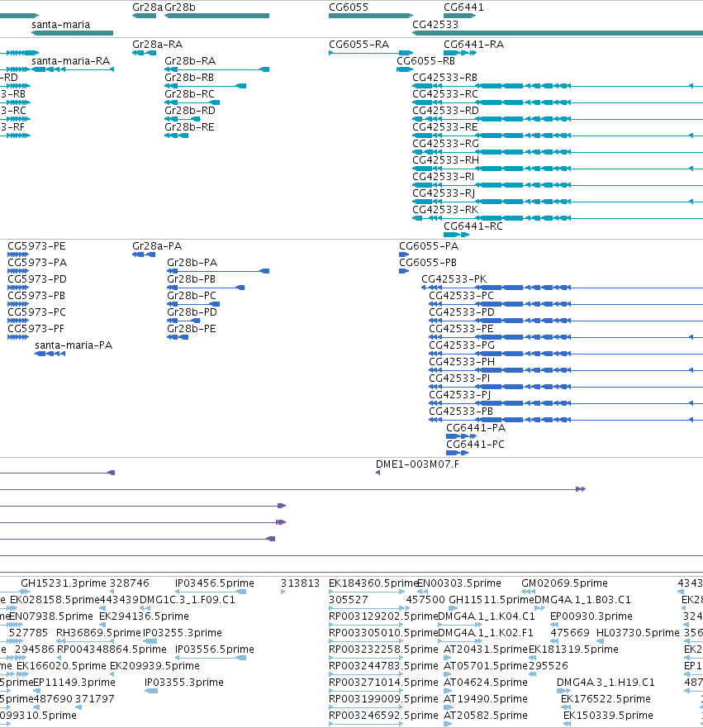Image resolution: width=703 pixels, height=728 pixels.
Task: Click the santa-maria gene label
Action: pyautogui.click(x=61, y=25)
